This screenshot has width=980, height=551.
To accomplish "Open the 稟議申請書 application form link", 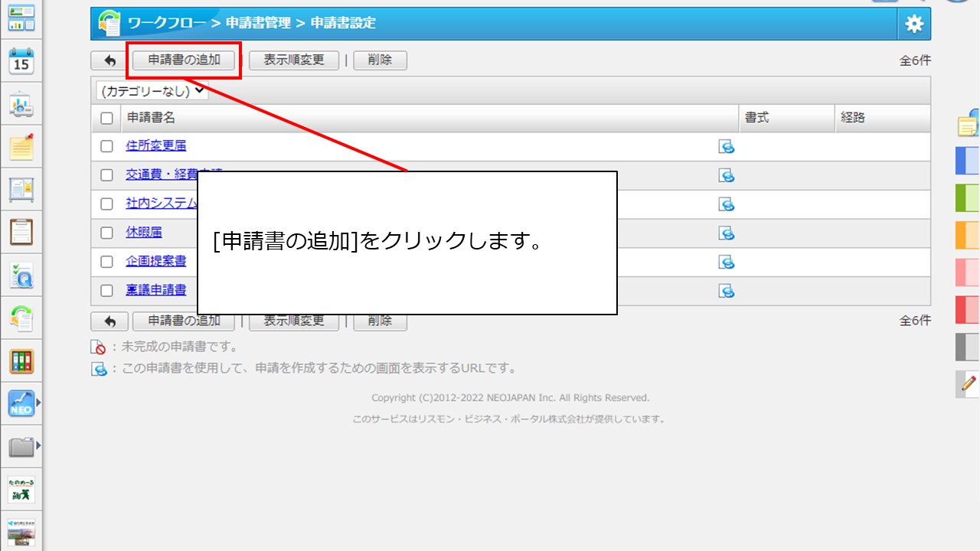I will click(x=156, y=290).
